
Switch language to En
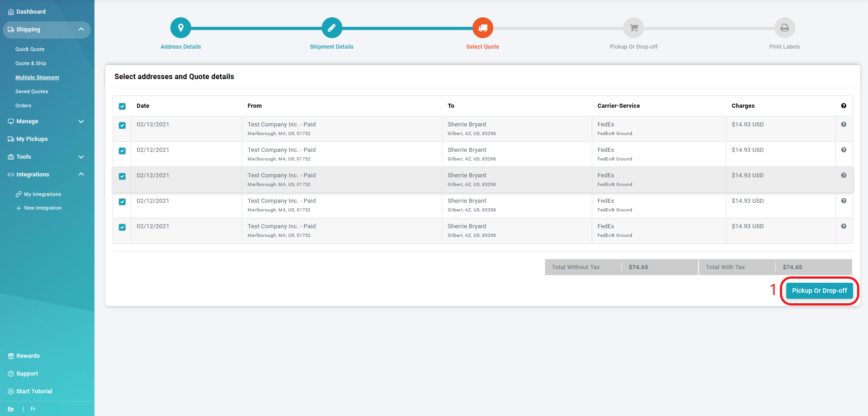[x=10, y=409]
